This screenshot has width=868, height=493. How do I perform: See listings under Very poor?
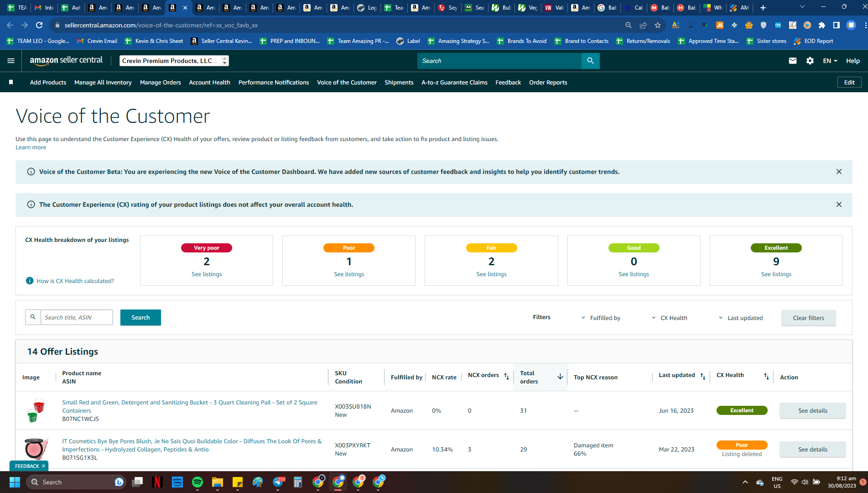pyautogui.click(x=207, y=274)
